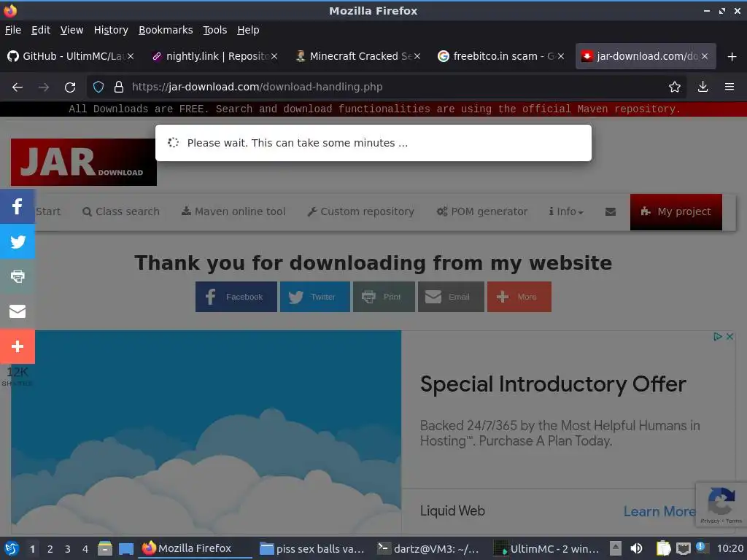Switch to workspace 2

(50, 549)
